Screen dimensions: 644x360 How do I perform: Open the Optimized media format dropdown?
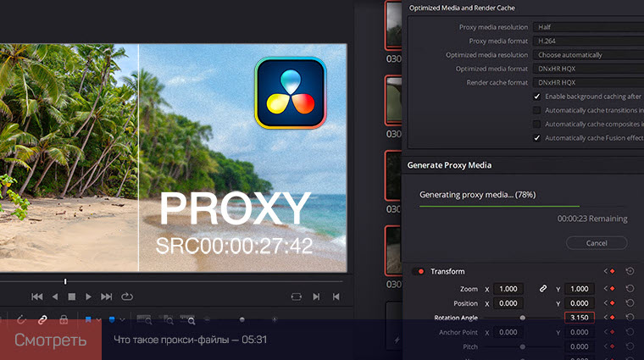tap(588, 69)
